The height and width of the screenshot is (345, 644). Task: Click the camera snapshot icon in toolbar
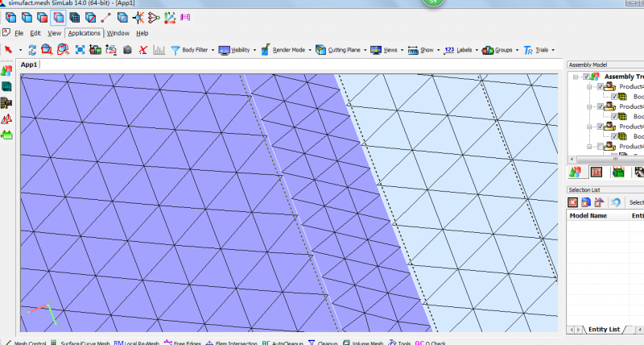coord(127,50)
